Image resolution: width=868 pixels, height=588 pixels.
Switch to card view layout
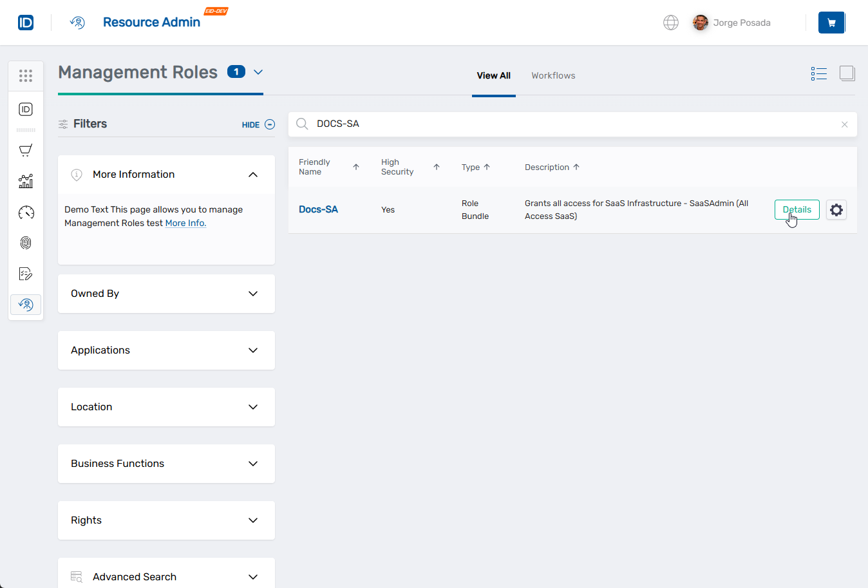coord(847,73)
